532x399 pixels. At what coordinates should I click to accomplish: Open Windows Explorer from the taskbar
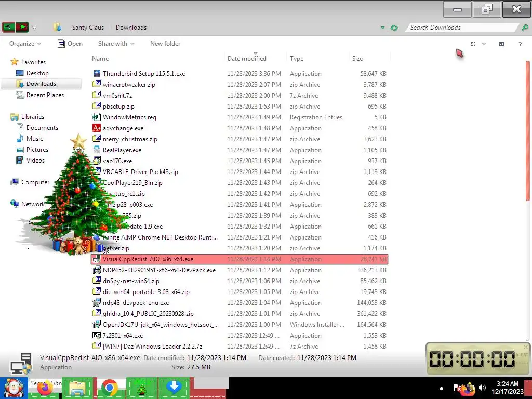(77, 388)
